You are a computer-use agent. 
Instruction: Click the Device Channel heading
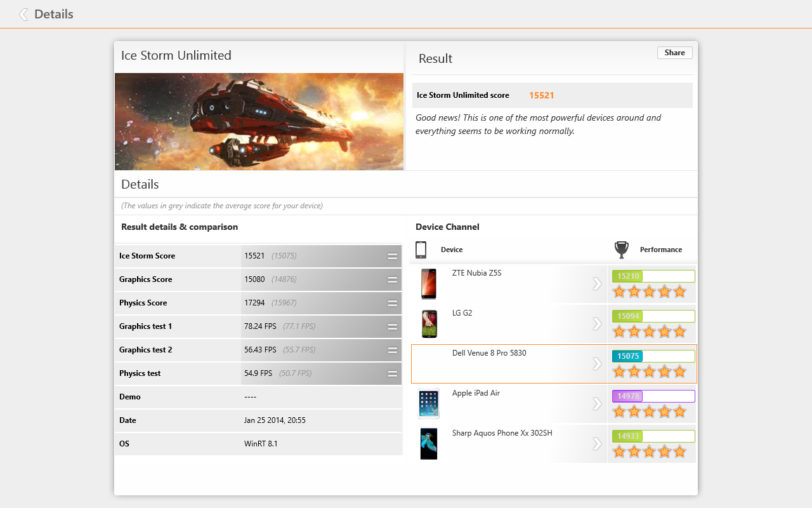pos(447,227)
